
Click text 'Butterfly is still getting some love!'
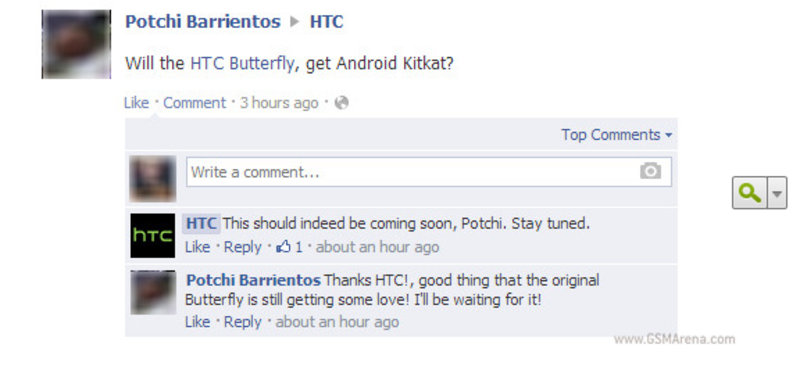297,300
